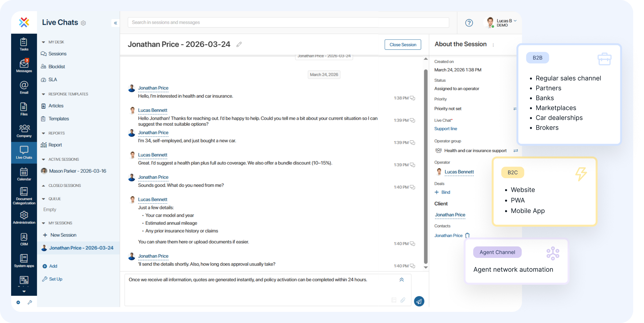Viewport: 644px width, 323px height.
Task: Collapse the My Desk section
Action: (x=43, y=42)
